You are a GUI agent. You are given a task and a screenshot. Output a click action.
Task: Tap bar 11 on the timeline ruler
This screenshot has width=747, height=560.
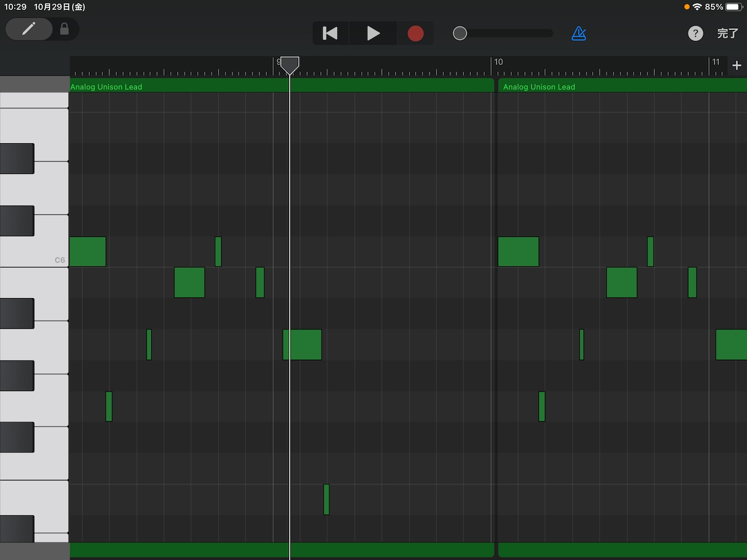[715, 62]
